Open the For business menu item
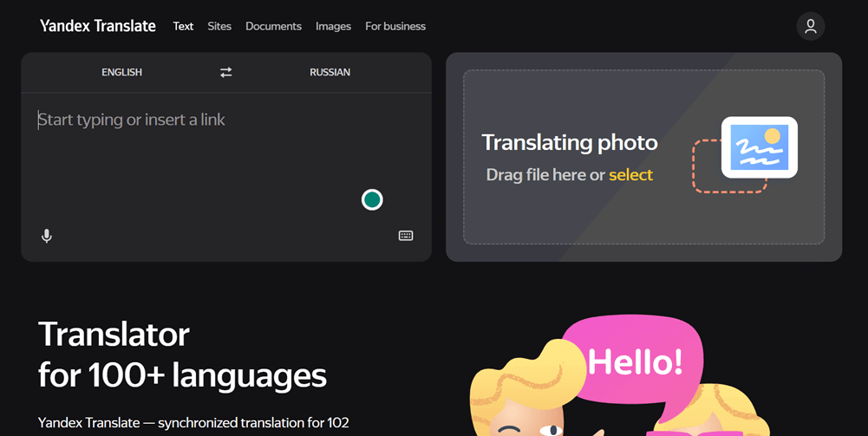Image resolution: width=868 pixels, height=436 pixels. pyautogui.click(x=395, y=26)
